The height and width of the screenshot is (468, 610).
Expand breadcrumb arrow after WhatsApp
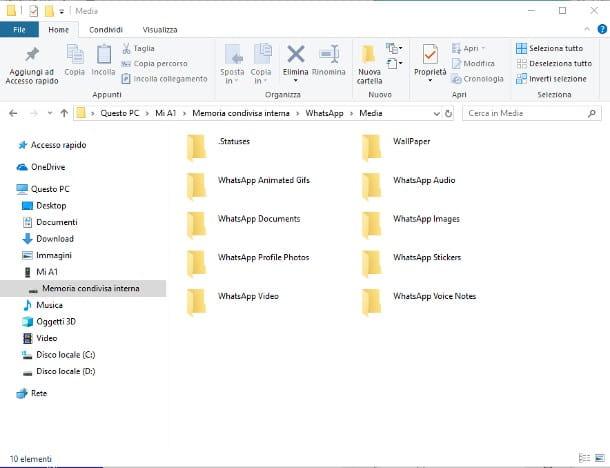click(x=351, y=113)
